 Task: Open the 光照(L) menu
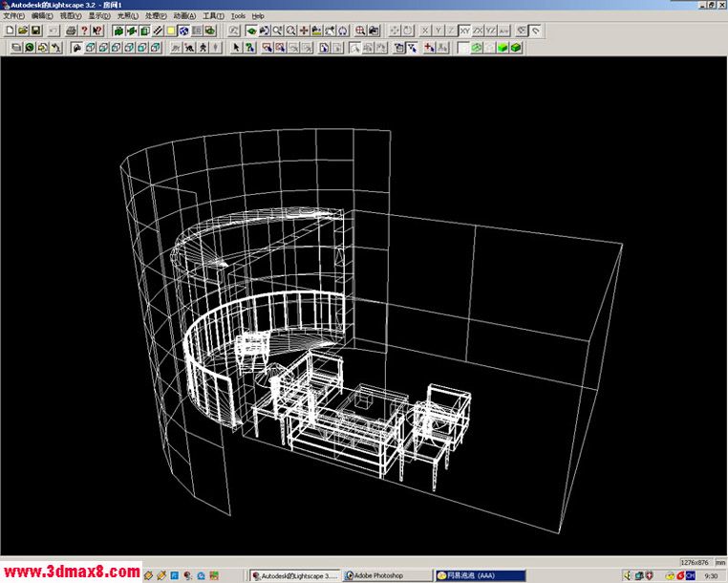click(x=128, y=16)
